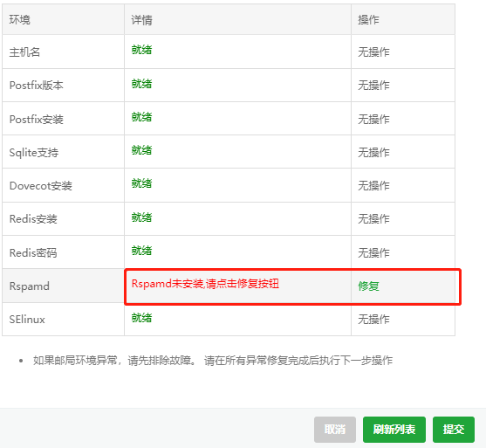Click 无操作 in the Postfix版本 row
This screenshot has height=448, width=486.
(373, 85)
